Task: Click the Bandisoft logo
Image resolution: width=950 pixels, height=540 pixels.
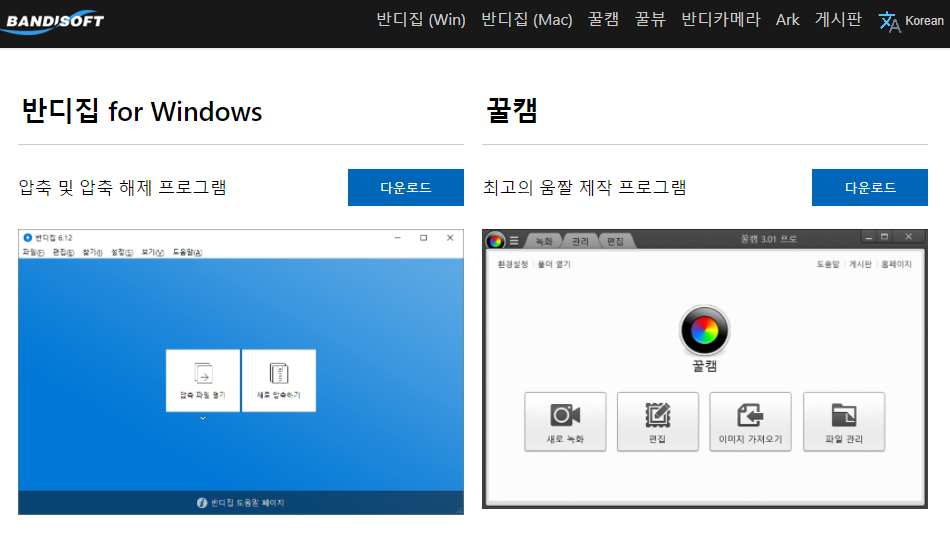Action: pos(53,21)
